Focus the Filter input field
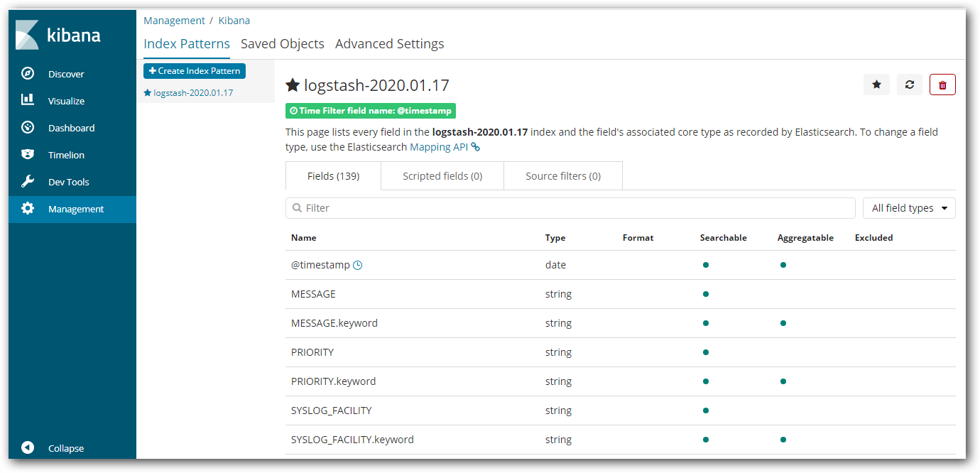This screenshot has height=473, width=980. pyautogui.click(x=570, y=208)
